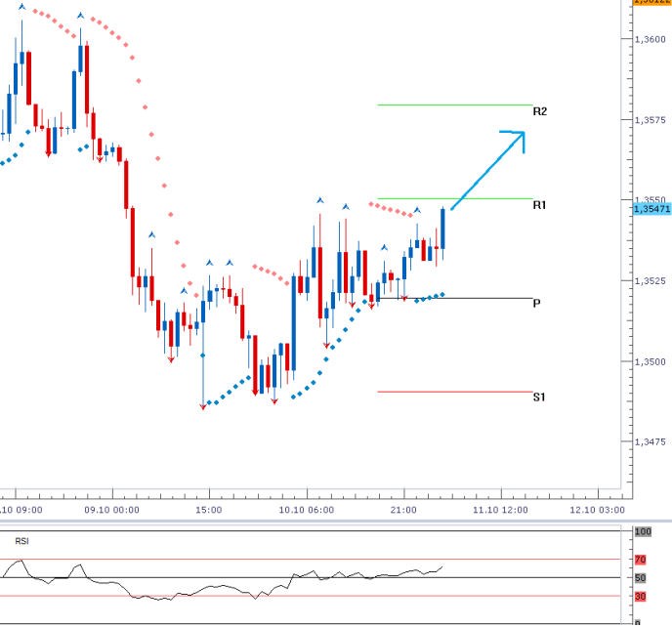
Task: Click the RSI 50 level label
Action: pyautogui.click(x=641, y=578)
